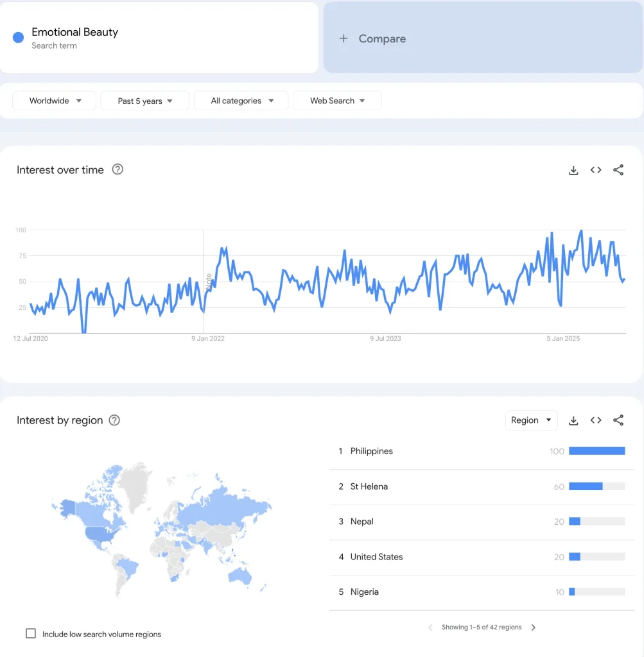644x657 pixels.
Task: Select Philippines in the region ranking
Action: (371, 451)
